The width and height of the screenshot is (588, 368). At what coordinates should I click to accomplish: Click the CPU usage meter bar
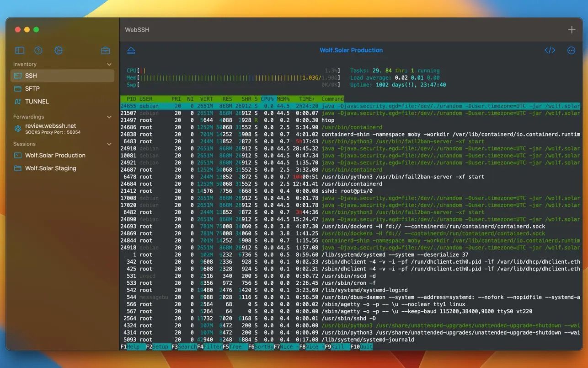(233, 70)
